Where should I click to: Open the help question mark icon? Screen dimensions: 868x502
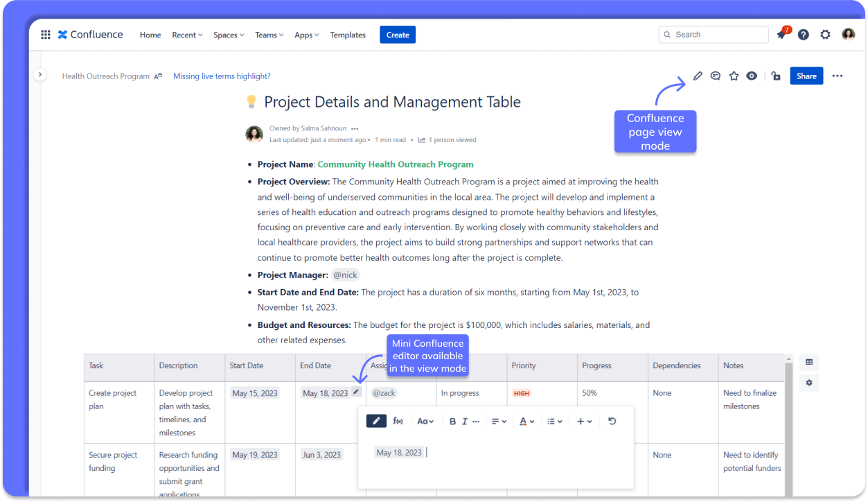point(804,35)
